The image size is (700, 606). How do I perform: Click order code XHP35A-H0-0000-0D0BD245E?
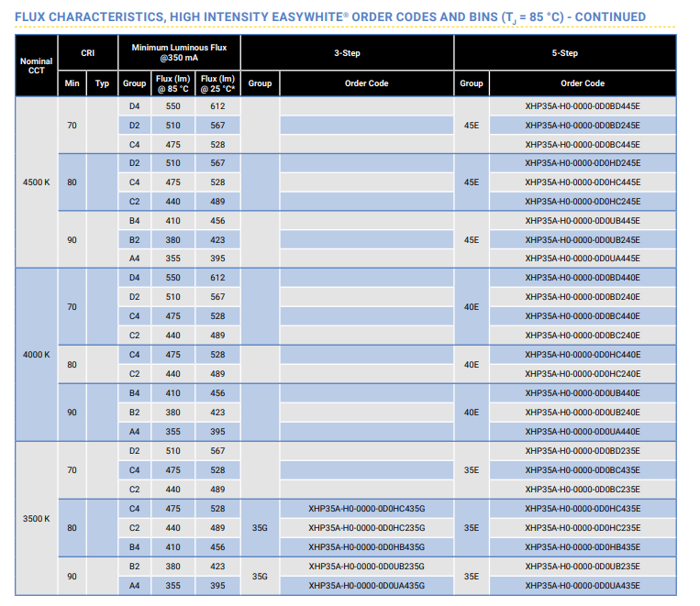[583, 126]
